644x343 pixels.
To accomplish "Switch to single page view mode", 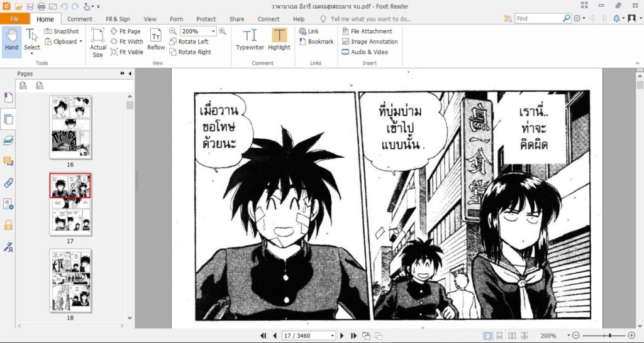I will (x=487, y=335).
